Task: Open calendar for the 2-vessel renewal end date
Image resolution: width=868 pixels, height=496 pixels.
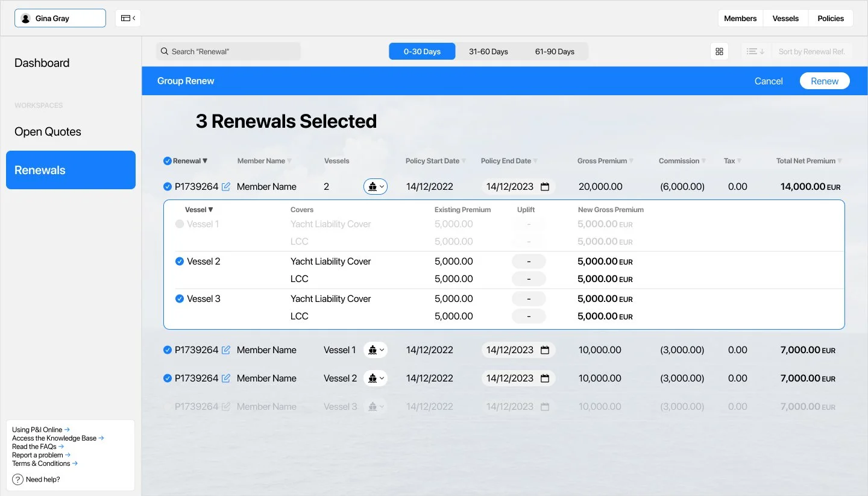Action: click(545, 187)
